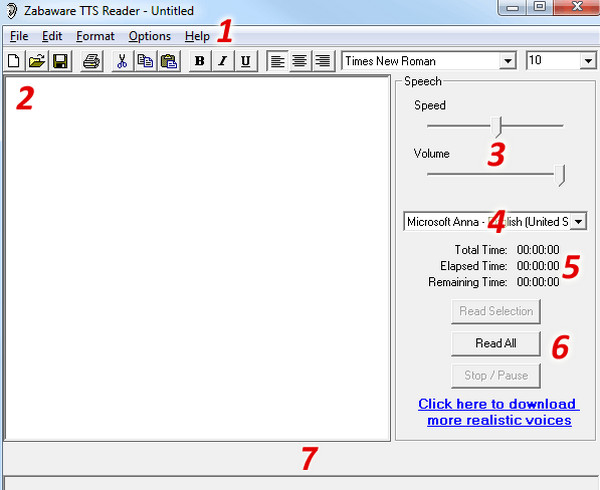The height and width of the screenshot is (490, 600).
Task: Click the Read Selection button
Action: [x=496, y=311]
